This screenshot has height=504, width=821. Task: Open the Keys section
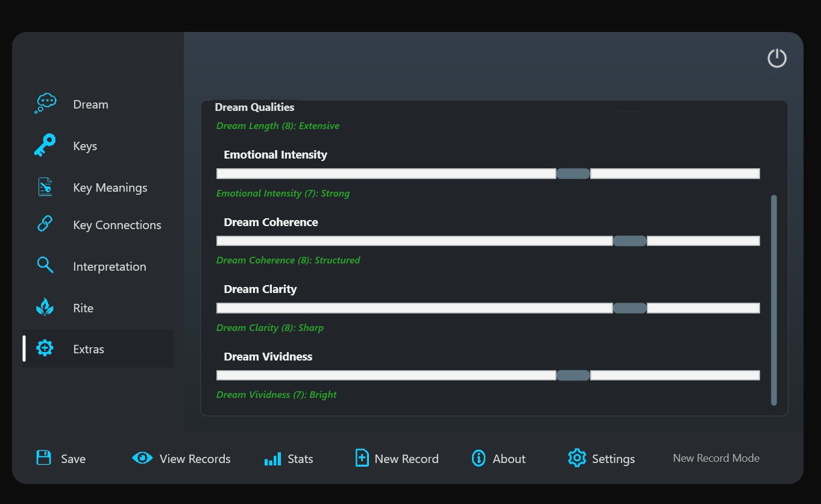(x=85, y=146)
